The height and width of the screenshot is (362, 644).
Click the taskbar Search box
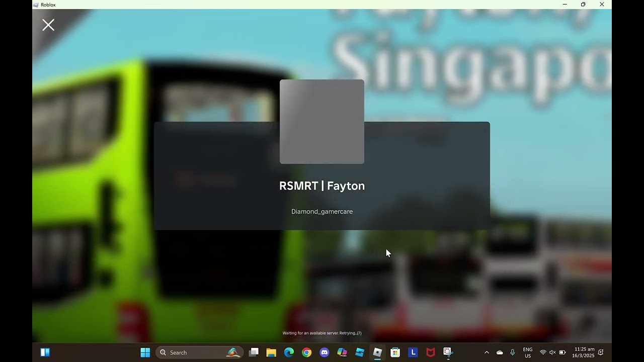tap(199, 352)
